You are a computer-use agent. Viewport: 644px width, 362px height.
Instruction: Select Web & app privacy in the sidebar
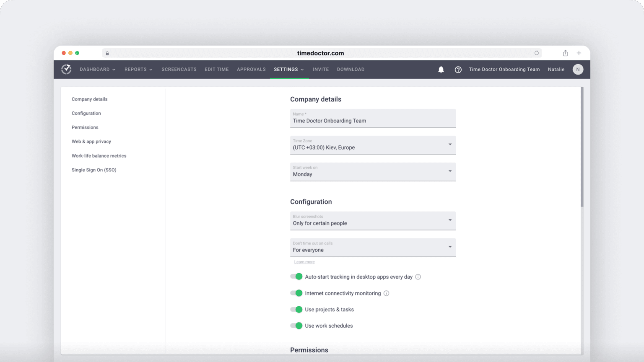point(91,141)
